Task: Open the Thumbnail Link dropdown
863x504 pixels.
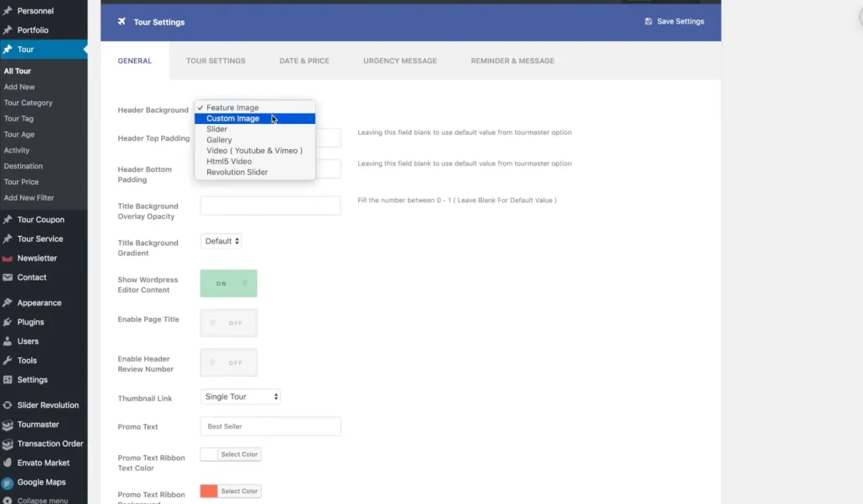Action: coord(240,396)
